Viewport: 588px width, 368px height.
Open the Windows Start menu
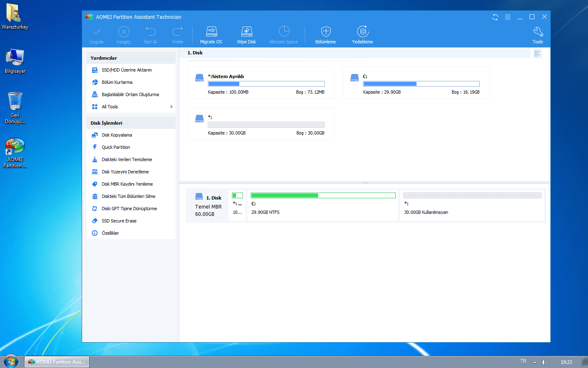[11, 361]
